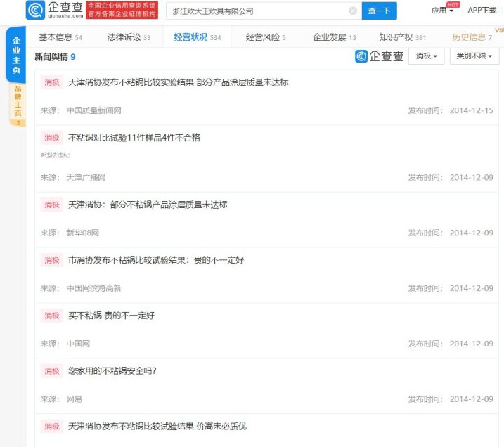Click source text 网易
This screenshot has width=504, height=447.
point(74,399)
